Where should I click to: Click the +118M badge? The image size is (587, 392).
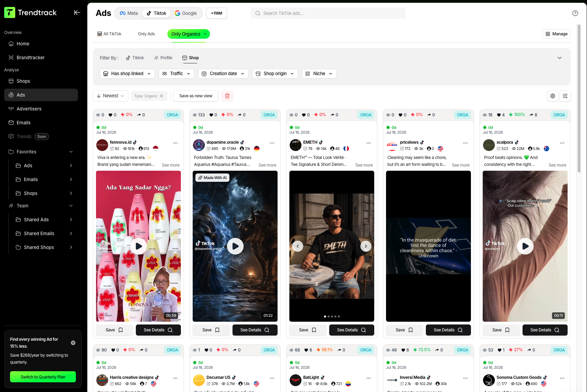pyautogui.click(x=217, y=13)
